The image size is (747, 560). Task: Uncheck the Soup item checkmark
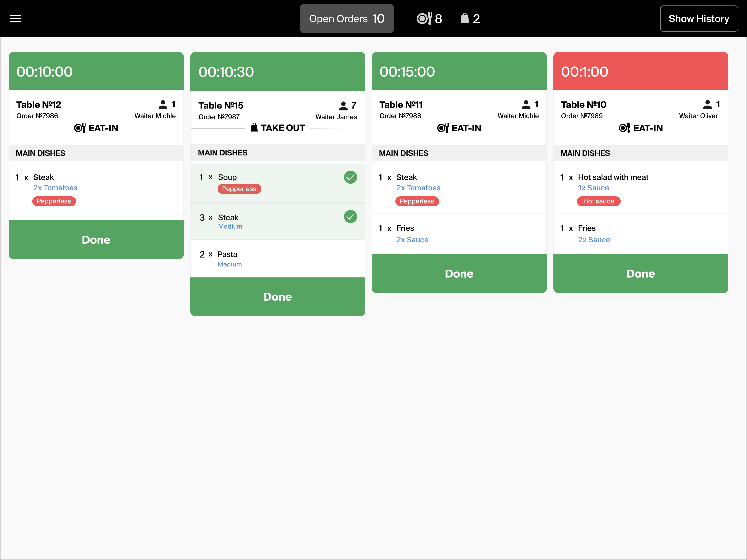tap(351, 177)
